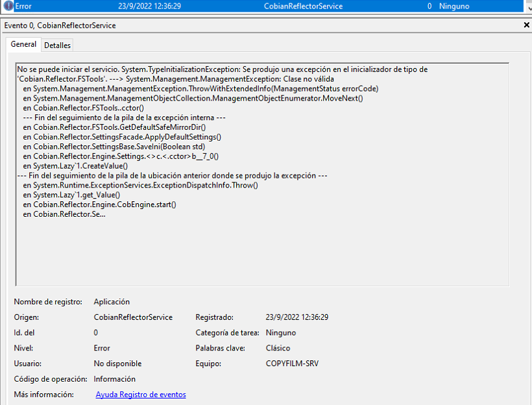Click the red error icon in the event row
This screenshot has height=405, width=532.
tap(8, 6)
